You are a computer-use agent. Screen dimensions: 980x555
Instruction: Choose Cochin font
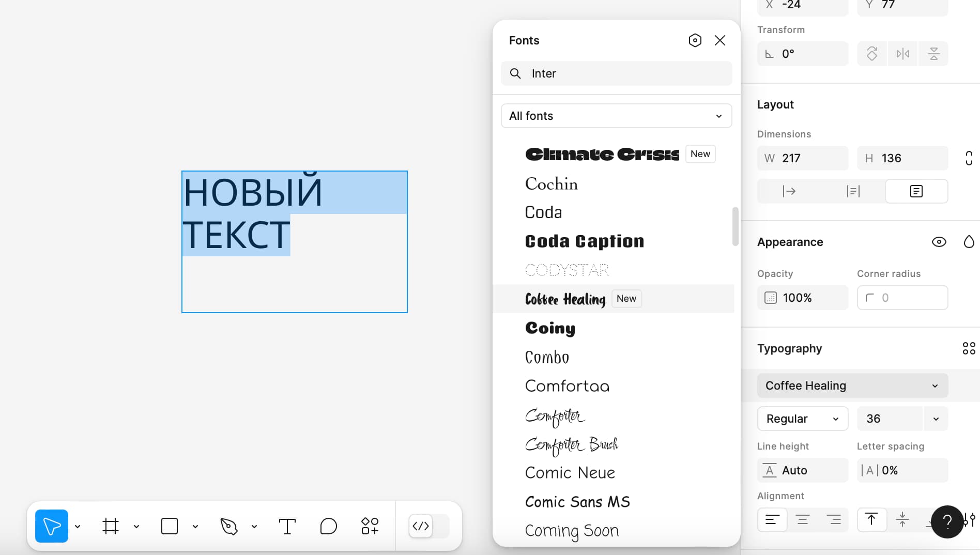coord(614,183)
